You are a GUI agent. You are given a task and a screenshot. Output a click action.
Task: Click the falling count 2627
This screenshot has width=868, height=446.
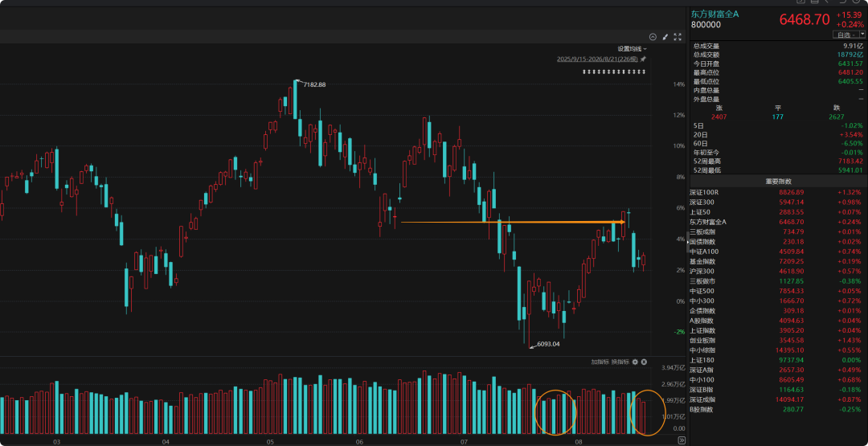838,117
